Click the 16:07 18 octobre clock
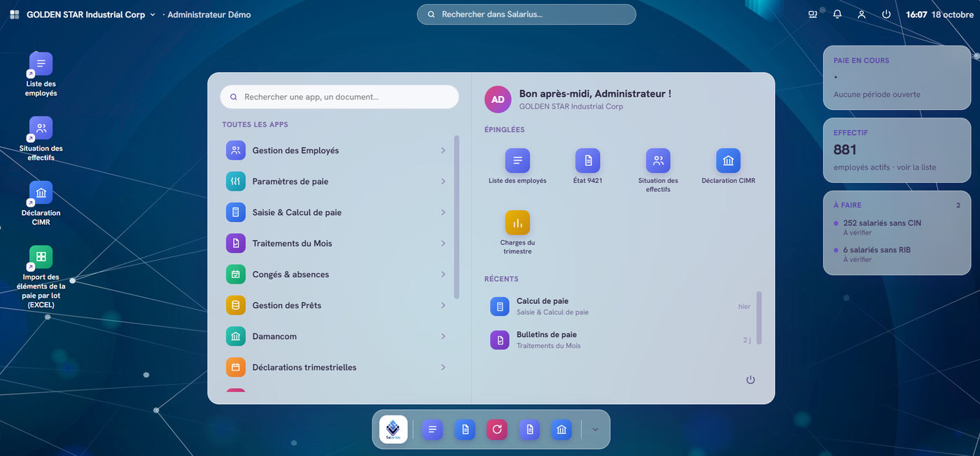This screenshot has width=980, height=456. click(x=939, y=14)
